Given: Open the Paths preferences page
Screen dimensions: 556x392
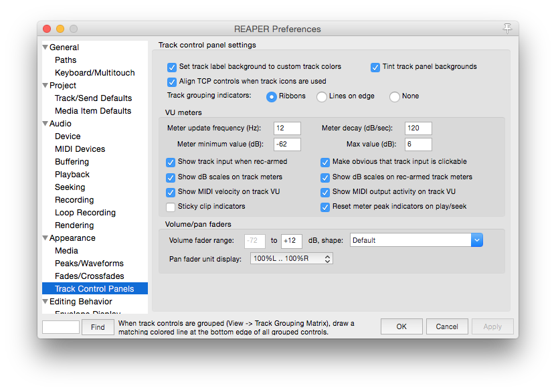Looking at the screenshot, I should (66, 60).
